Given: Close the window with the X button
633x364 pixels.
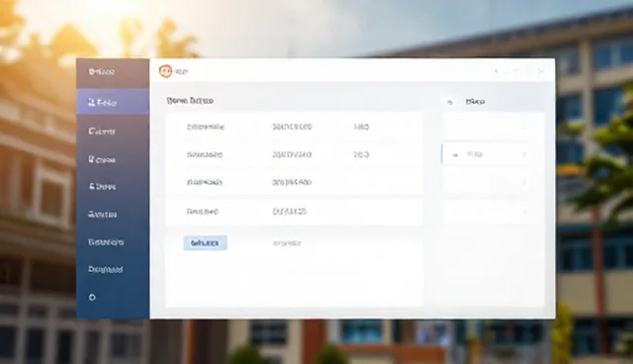Looking at the screenshot, I should point(541,71).
